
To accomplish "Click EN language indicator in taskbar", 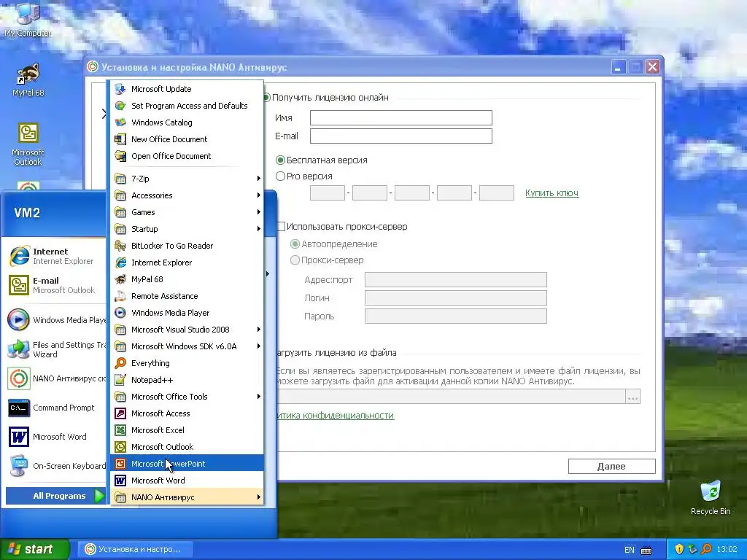I will tap(630, 550).
